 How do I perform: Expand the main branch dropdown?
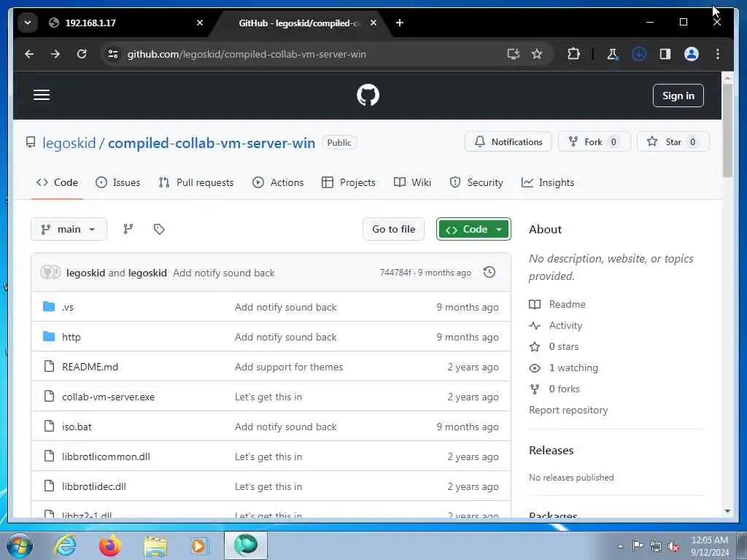point(69,230)
